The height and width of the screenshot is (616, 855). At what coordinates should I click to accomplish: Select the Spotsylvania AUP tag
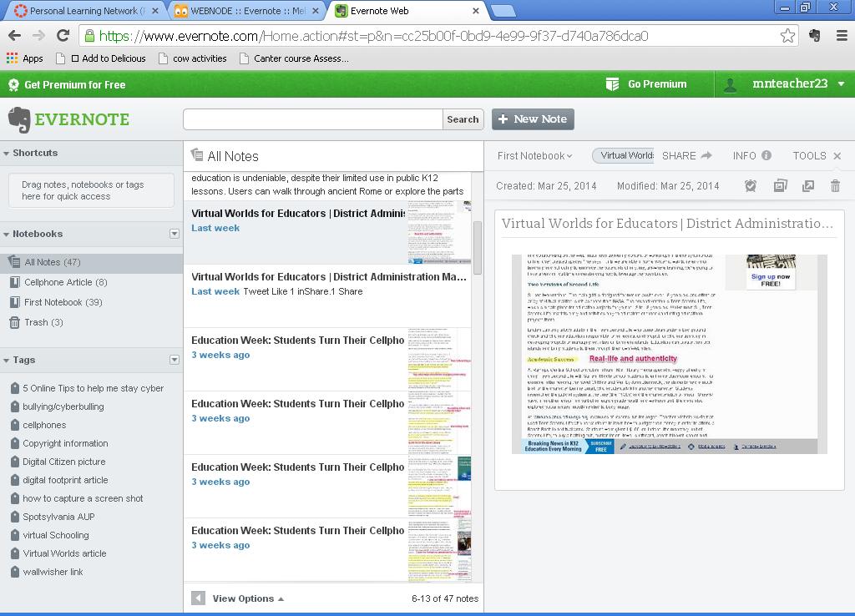[59, 518]
